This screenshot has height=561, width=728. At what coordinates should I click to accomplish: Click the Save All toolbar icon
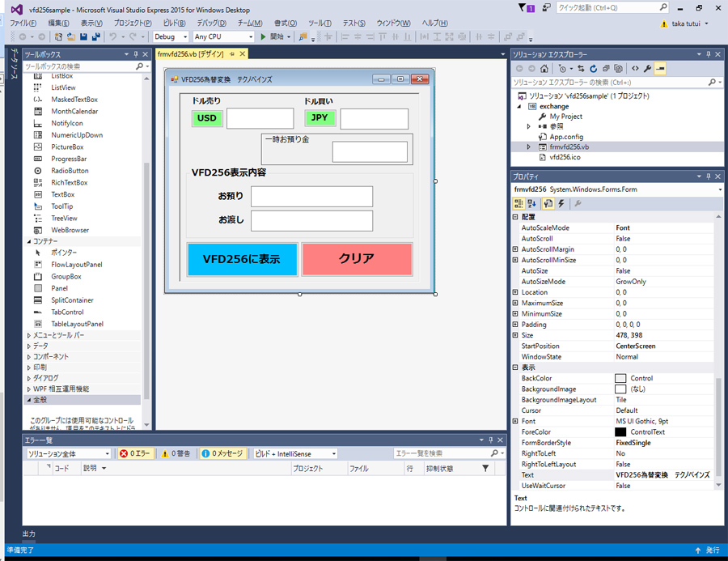96,36
